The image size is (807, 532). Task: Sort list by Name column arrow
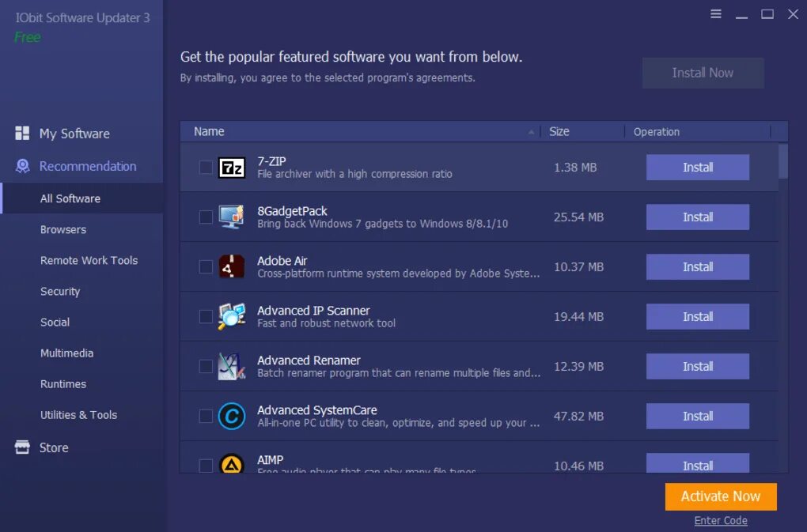[x=531, y=132]
